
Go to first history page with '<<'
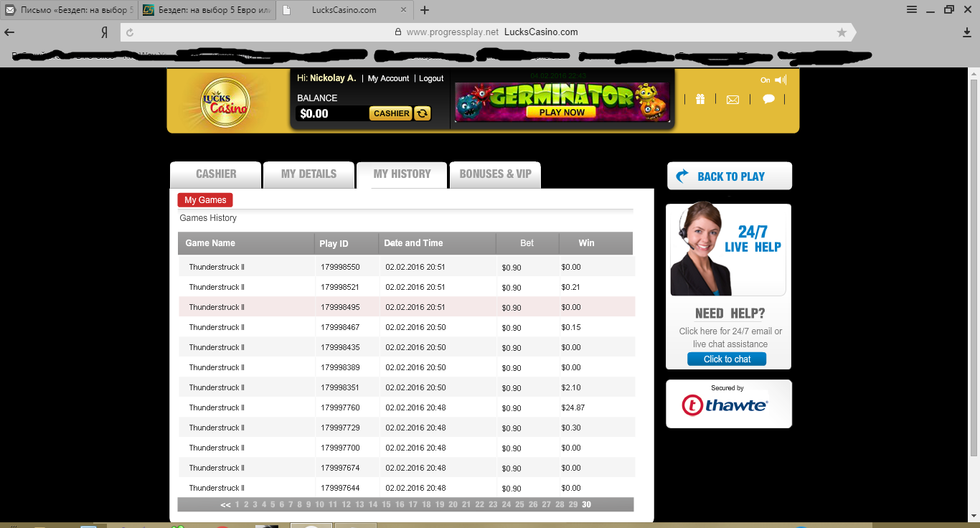(x=225, y=505)
